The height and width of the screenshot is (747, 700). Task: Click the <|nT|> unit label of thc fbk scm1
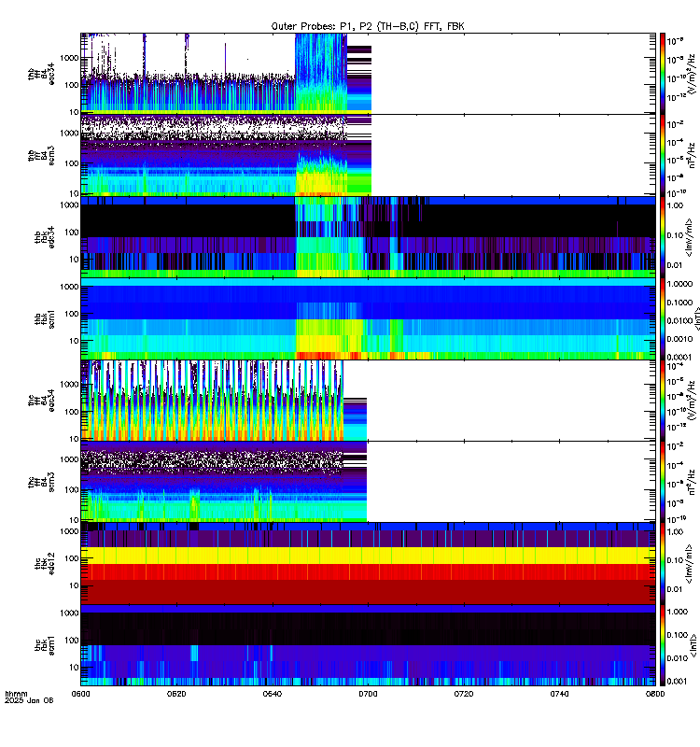coord(693,645)
